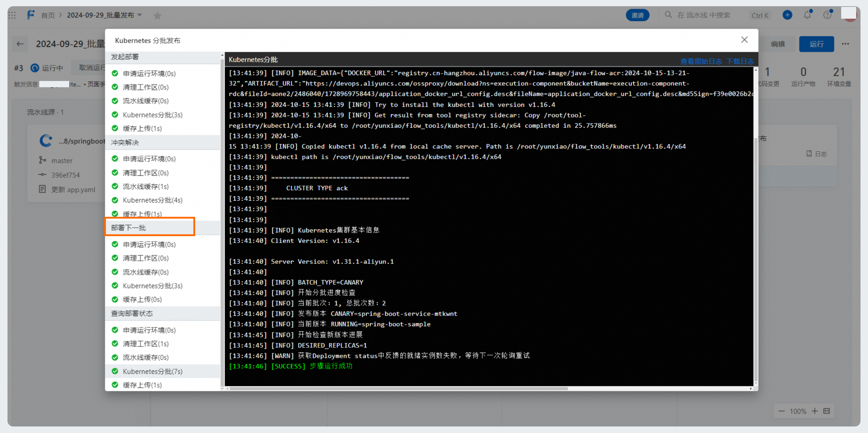Select 申请运行环境(0s) under 发起部署

[x=163, y=74]
